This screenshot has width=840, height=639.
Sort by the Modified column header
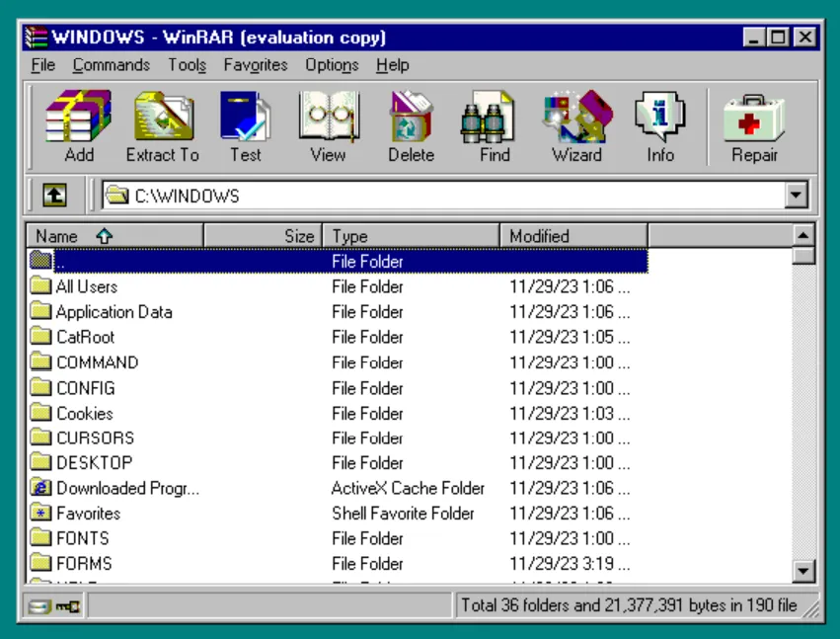coord(573,236)
